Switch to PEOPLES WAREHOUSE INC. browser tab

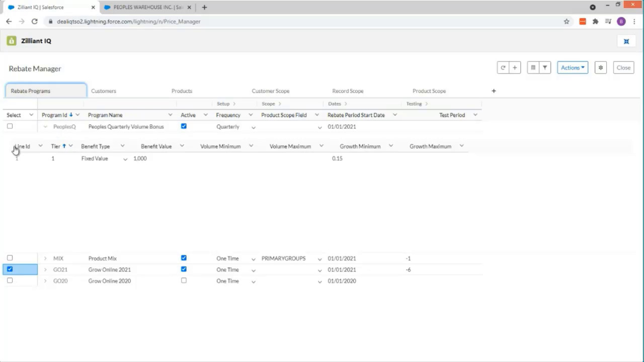pos(148,8)
